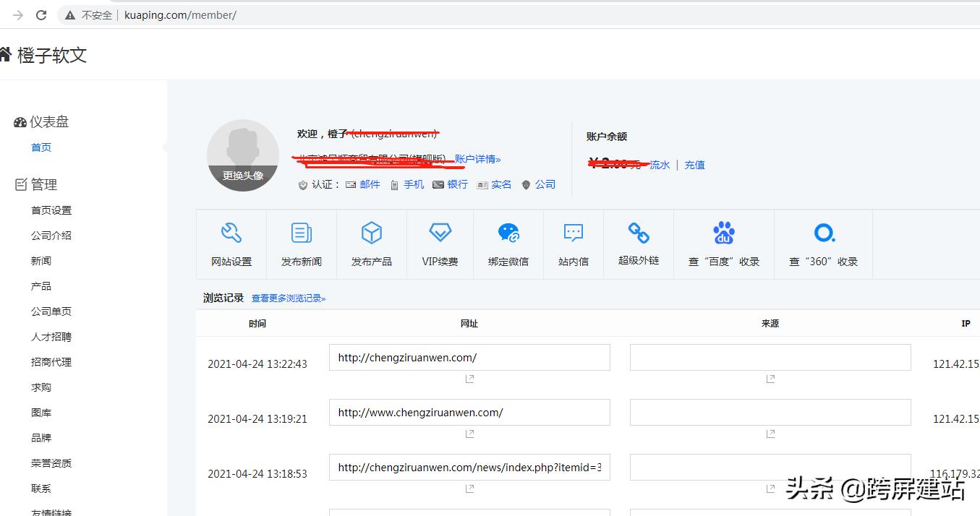
Task: Click the 邮件 verification link
Action: point(370,184)
